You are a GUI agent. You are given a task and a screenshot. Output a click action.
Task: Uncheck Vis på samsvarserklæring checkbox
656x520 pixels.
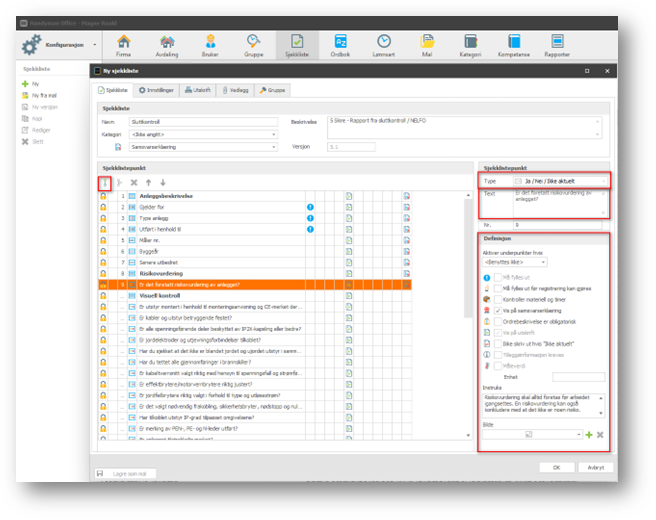pos(498,310)
